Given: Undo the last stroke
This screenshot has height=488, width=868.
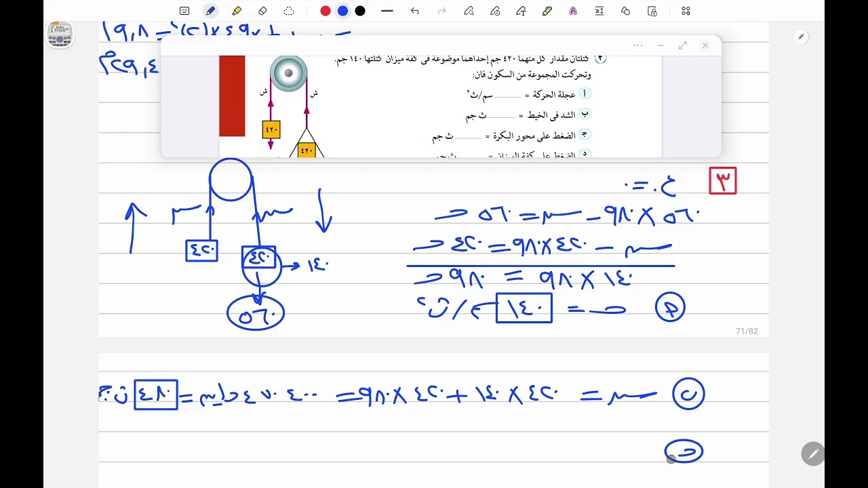Looking at the screenshot, I should [415, 11].
